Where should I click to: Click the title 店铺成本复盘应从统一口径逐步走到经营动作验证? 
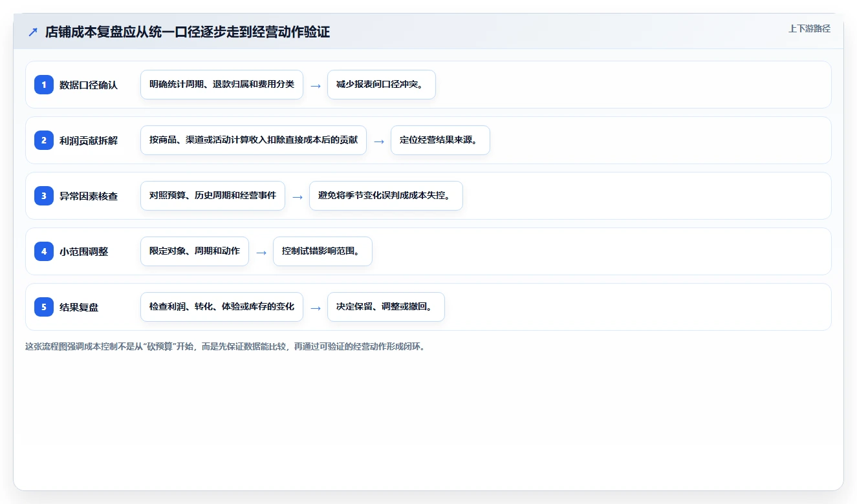(x=188, y=32)
